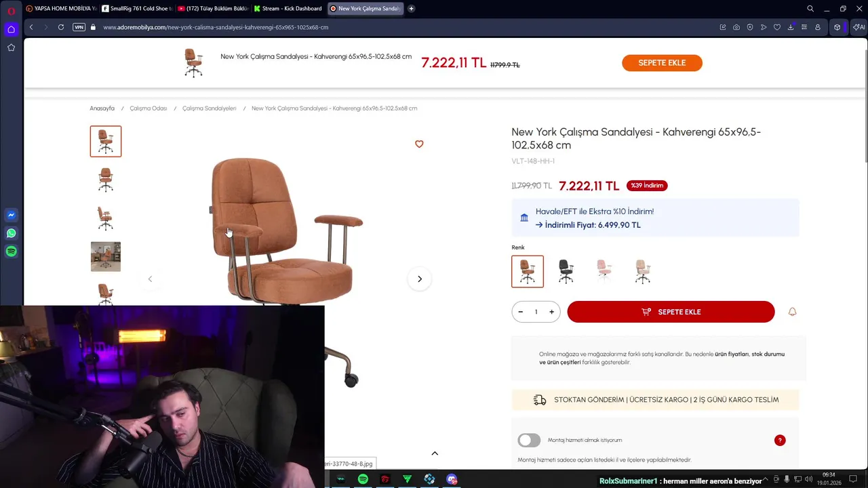Image resolution: width=868 pixels, height=488 pixels.
Task: Open the montaj help question mark icon
Action: point(780,441)
